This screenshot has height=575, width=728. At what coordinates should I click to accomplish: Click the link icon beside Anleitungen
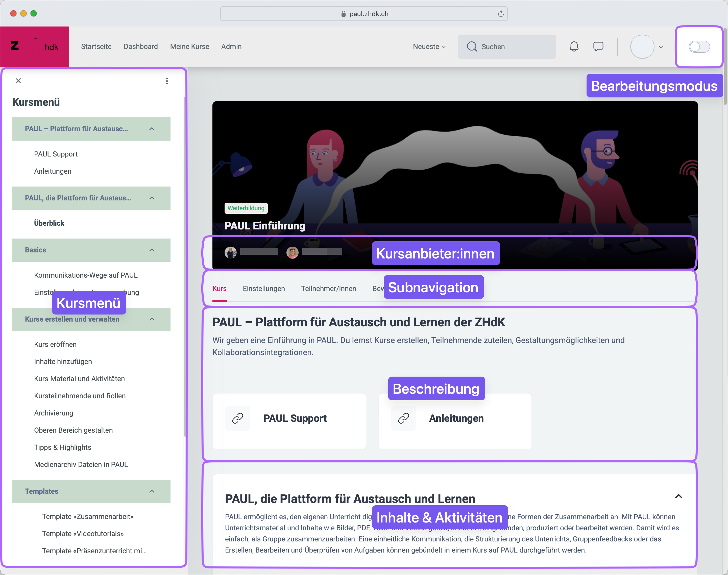[x=403, y=418]
